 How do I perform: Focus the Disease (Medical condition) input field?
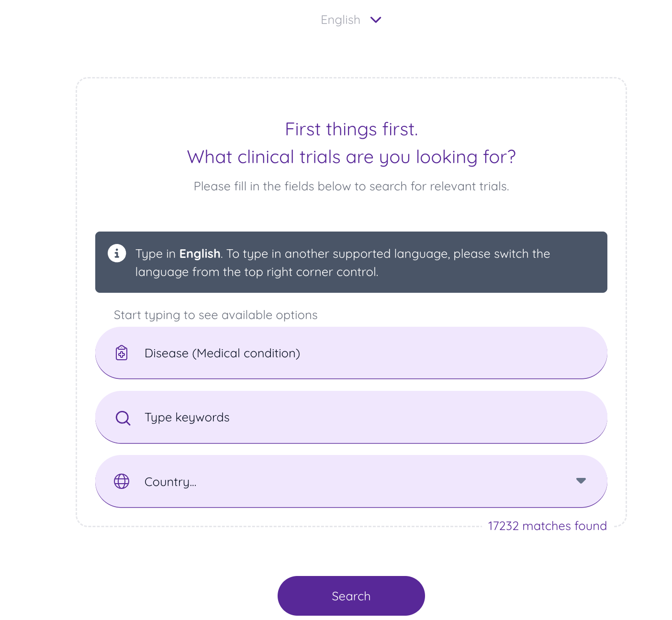coord(335,353)
